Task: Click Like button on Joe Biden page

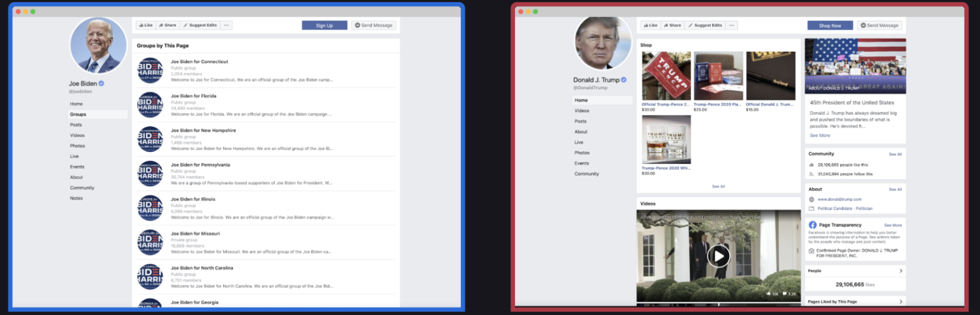Action: pos(145,25)
